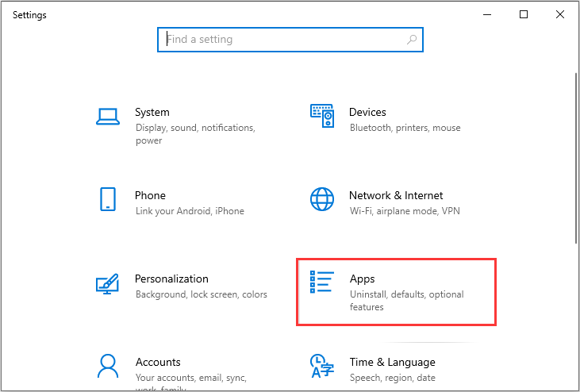Click the magnifying glass search icon

(412, 39)
